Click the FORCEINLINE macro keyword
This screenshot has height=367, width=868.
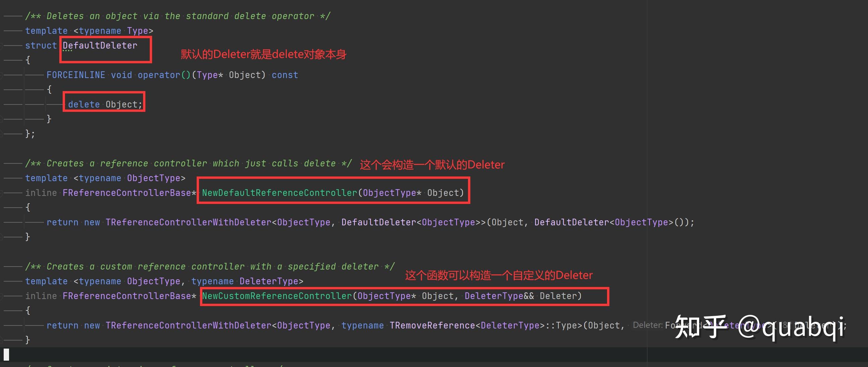(x=75, y=75)
